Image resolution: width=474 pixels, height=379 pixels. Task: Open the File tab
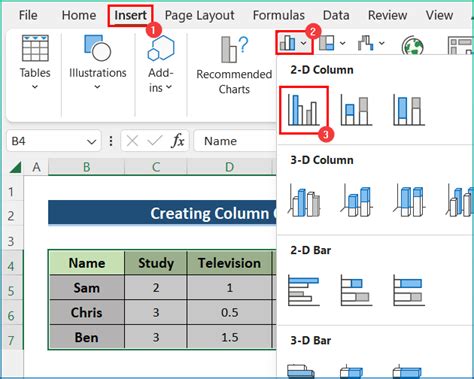[28, 15]
